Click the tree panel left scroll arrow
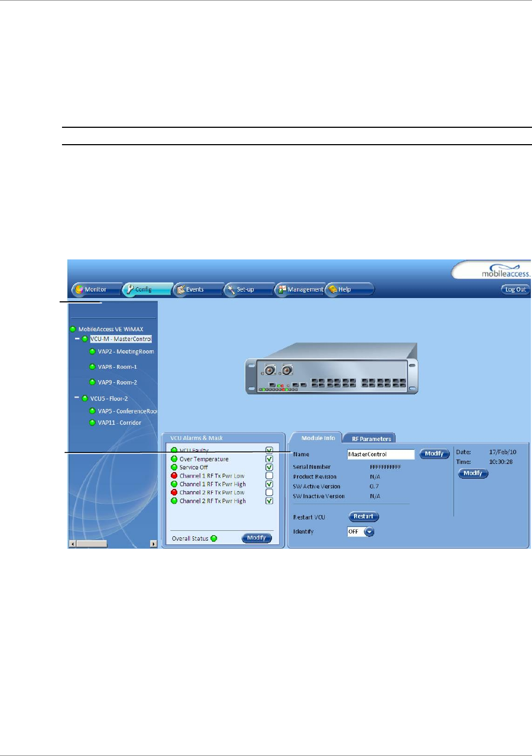 (x=72, y=544)
